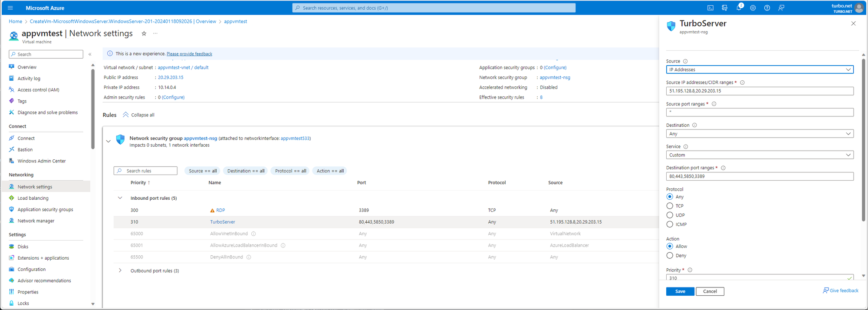Click Source IP addresses info icon
868x310 pixels.
742,82
